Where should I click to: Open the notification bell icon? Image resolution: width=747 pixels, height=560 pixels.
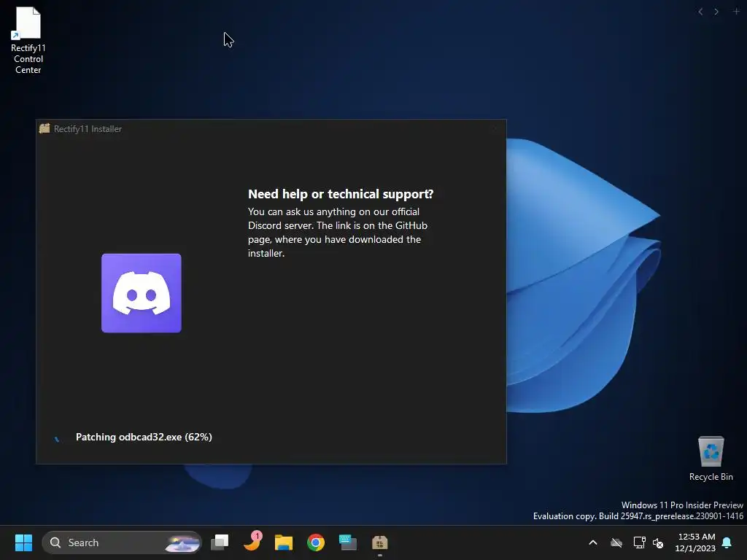(727, 542)
